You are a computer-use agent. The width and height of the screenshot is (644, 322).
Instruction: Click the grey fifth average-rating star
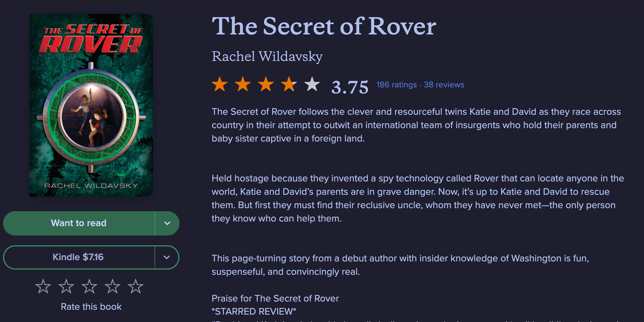coord(312,85)
